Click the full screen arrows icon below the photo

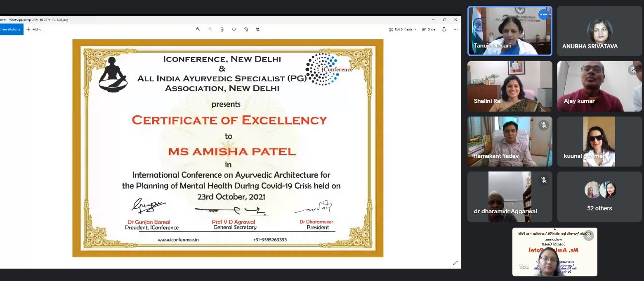(455, 263)
